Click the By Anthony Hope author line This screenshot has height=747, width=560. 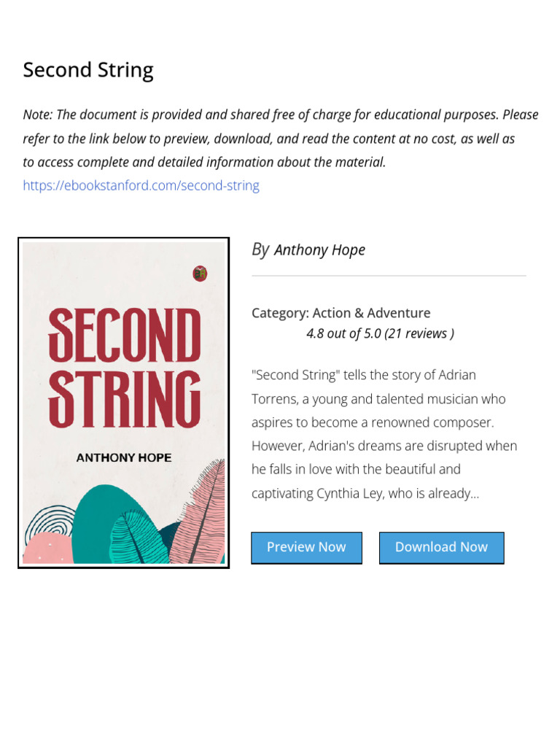[308, 249]
